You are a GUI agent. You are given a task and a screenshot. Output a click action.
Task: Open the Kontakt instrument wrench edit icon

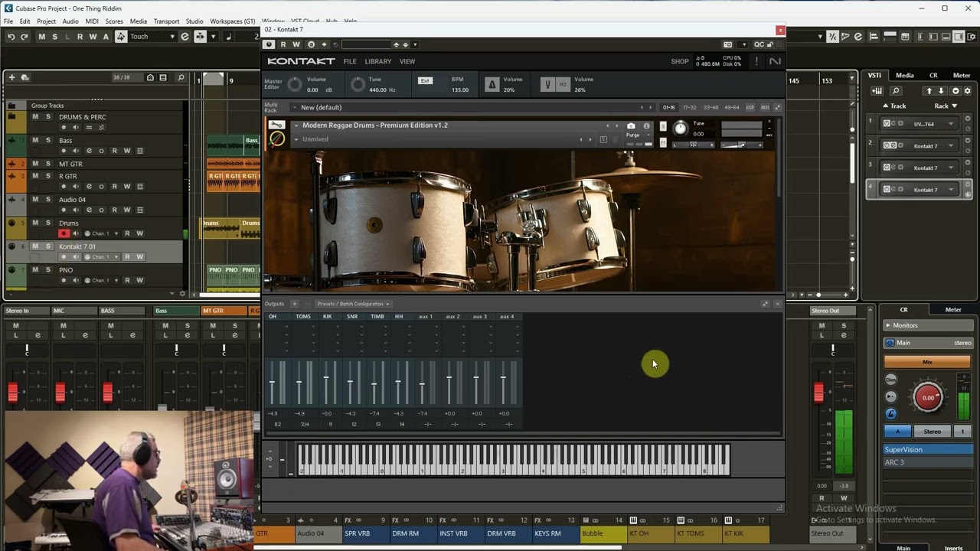(x=276, y=126)
